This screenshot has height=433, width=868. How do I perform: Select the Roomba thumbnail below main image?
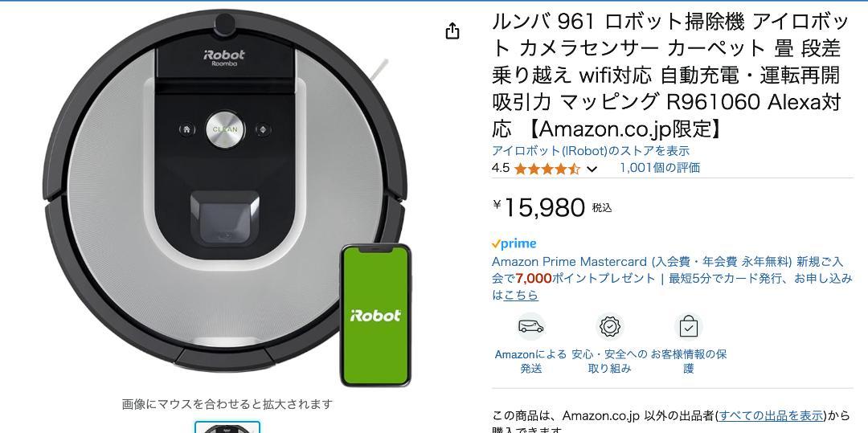click(x=227, y=427)
